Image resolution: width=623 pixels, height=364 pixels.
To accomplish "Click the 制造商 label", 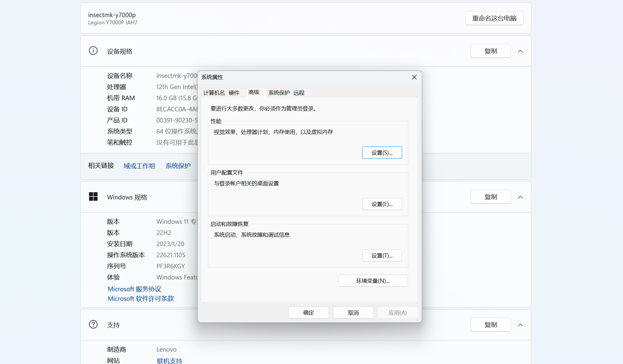I will 117,349.
